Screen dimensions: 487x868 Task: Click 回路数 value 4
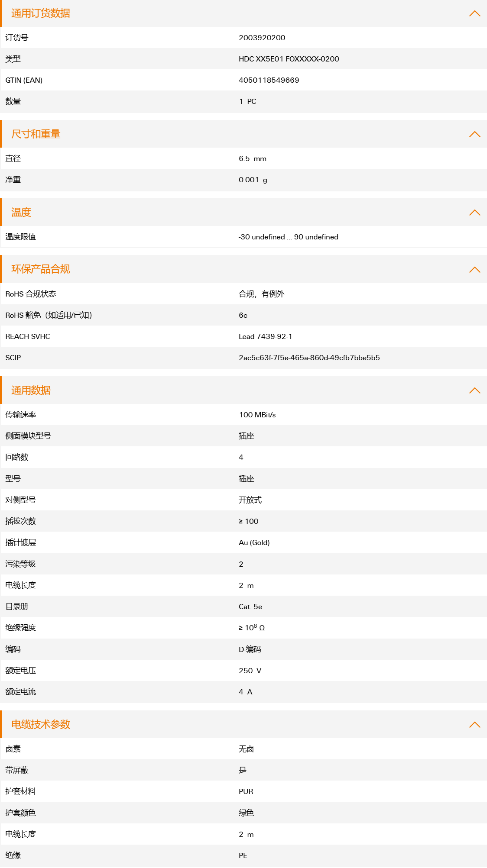tap(241, 457)
